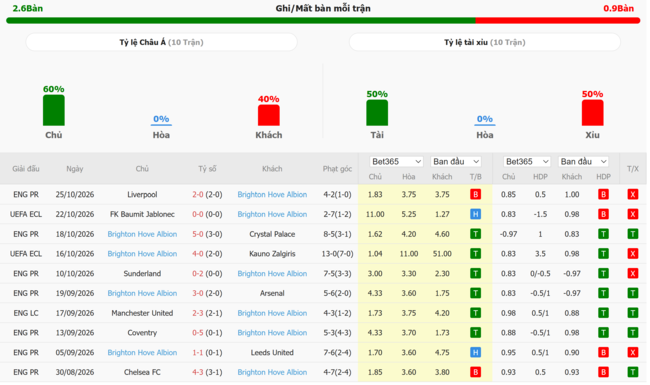Click the red conceded segment of goals bar

pyautogui.click(x=558, y=20)
